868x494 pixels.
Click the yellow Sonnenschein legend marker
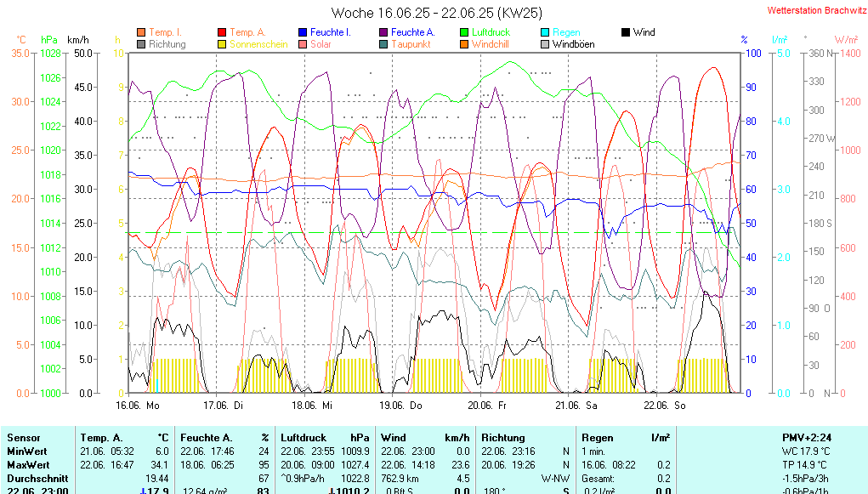pyautogui.click(x=223, y=44)
